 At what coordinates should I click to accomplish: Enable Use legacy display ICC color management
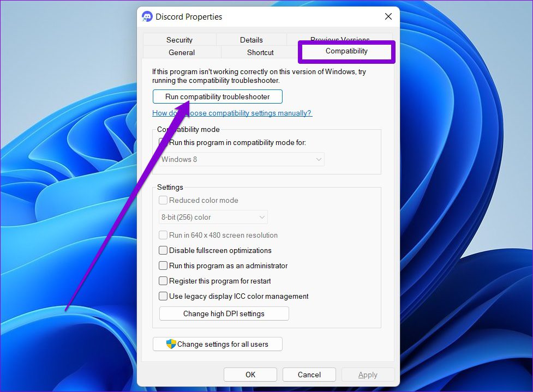pyautogui.click(x=163, y=296)
